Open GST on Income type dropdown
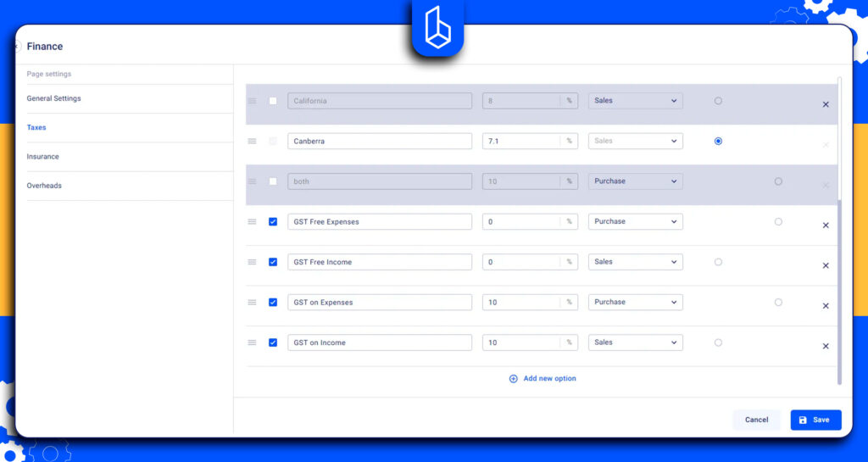This screenshot has height=462, width=868. coord(636,343)
